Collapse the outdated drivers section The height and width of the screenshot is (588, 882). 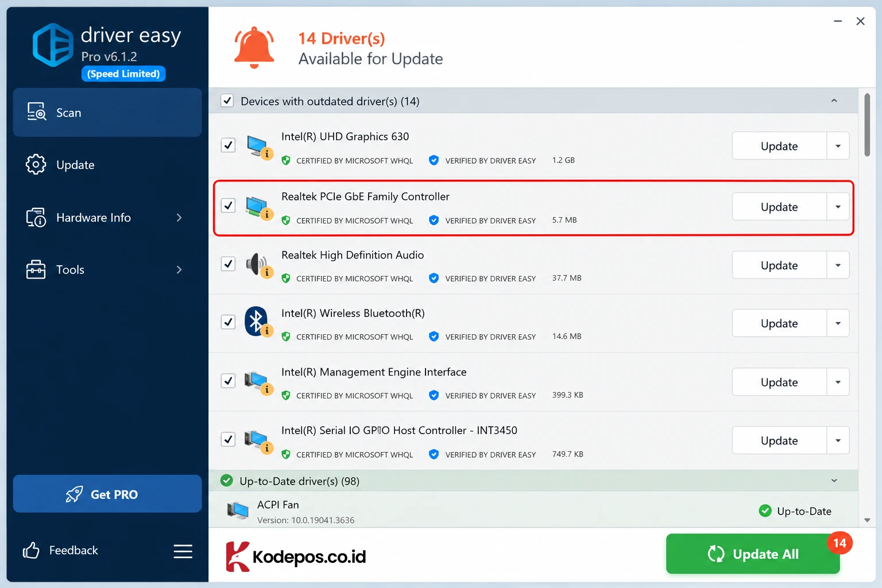coord(834,101)
